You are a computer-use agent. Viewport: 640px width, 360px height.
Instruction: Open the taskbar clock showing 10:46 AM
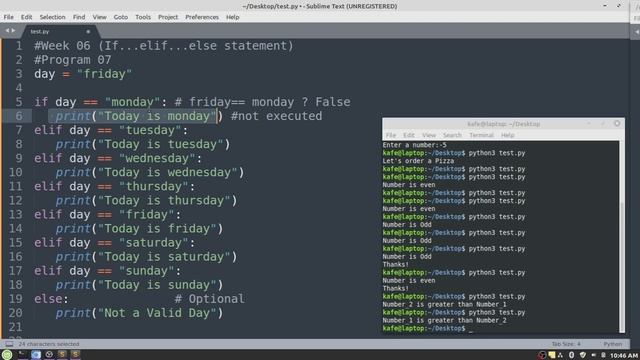[624, 356]
